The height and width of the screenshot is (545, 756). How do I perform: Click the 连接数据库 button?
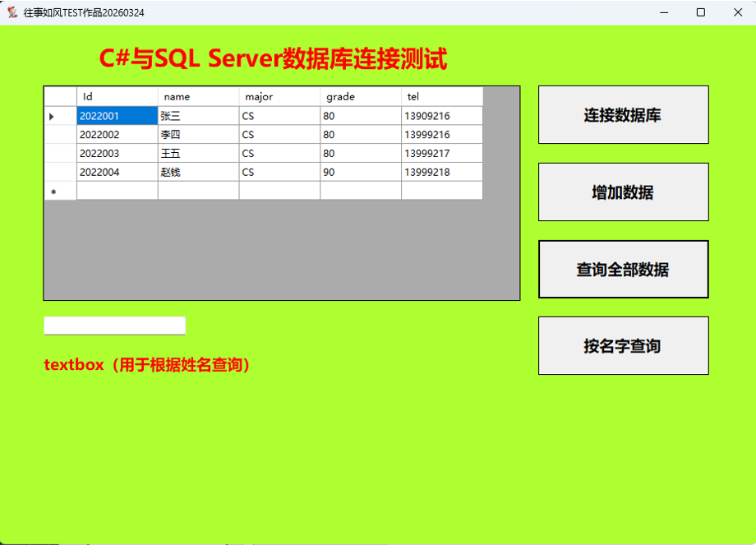(x=623, y=115)
